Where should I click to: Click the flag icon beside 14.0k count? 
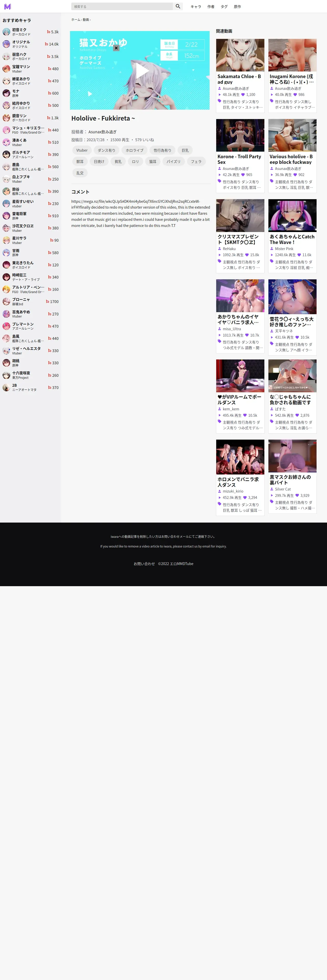pyautogui.click(x=46, y=44)
